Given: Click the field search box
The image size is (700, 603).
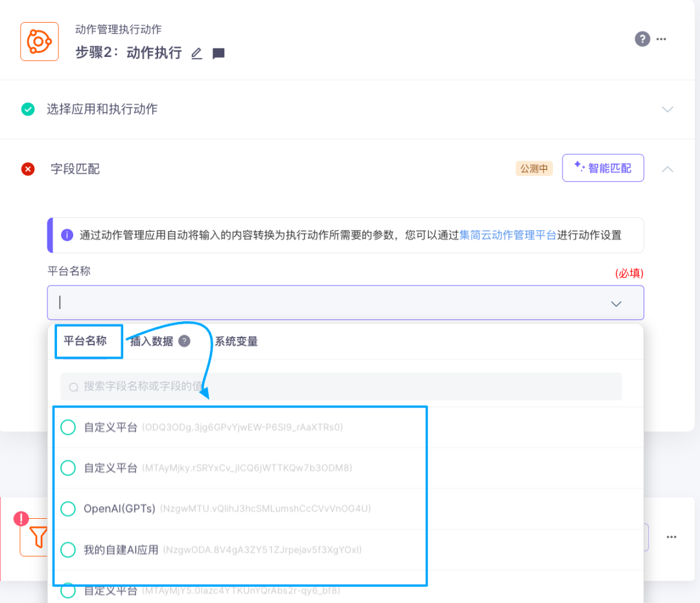Looking at the screenshot, I should tap(341, 386).
